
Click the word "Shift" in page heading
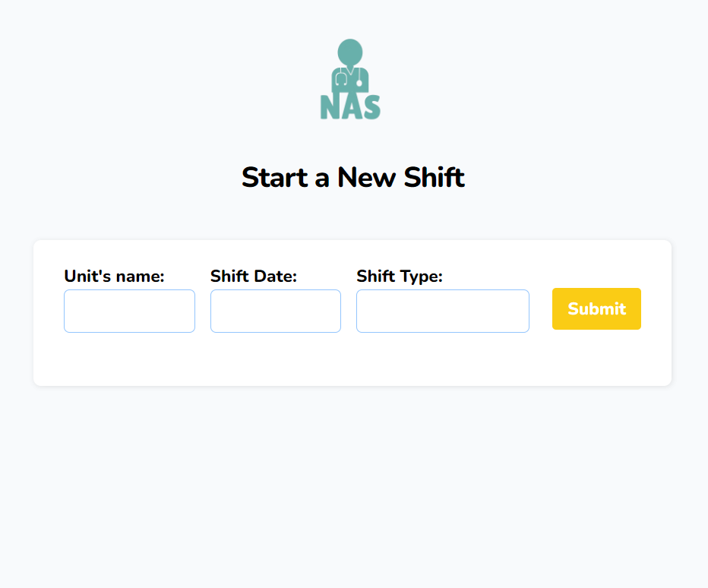pyautogui.click(x=434, y=177)
